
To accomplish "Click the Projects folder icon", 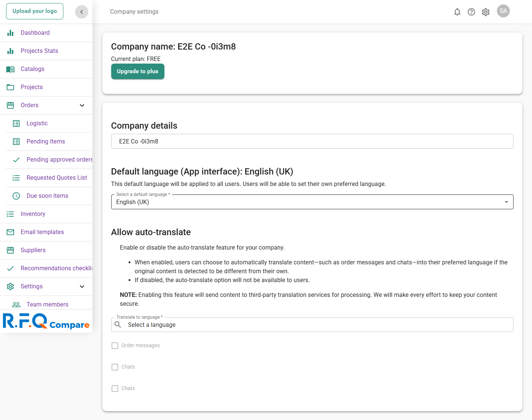I will coord(10,87).
